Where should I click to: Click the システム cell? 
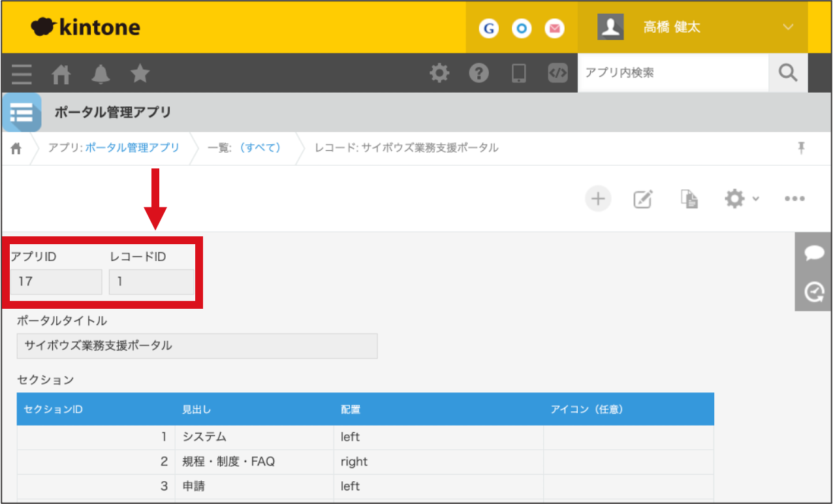pyautogui.click(x=255, y=437)
